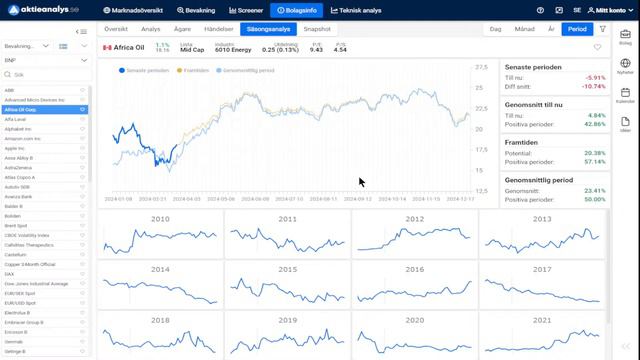Toggle heart for ABB row
This screenshot has width=640, height=360.
82,90
